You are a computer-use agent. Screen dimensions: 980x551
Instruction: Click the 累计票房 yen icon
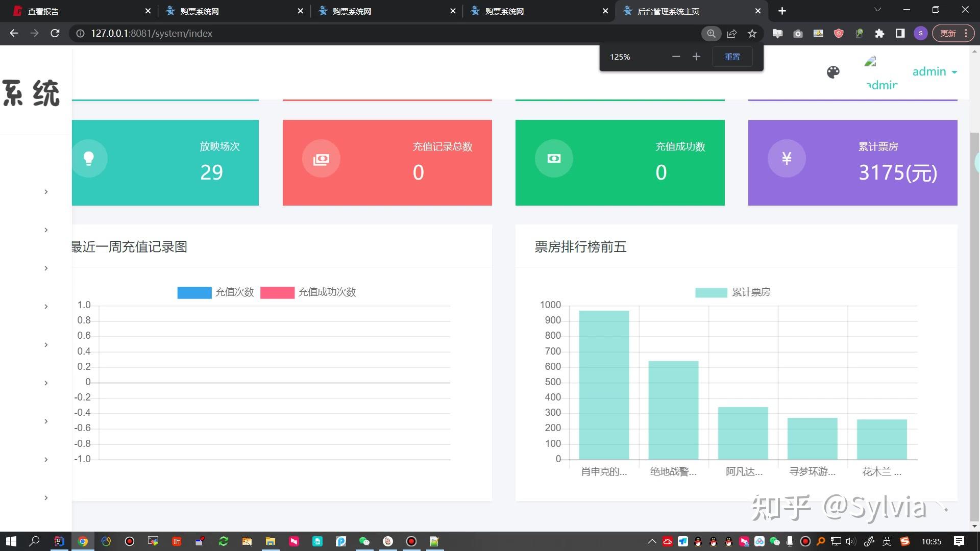click(x=787, y=159)
